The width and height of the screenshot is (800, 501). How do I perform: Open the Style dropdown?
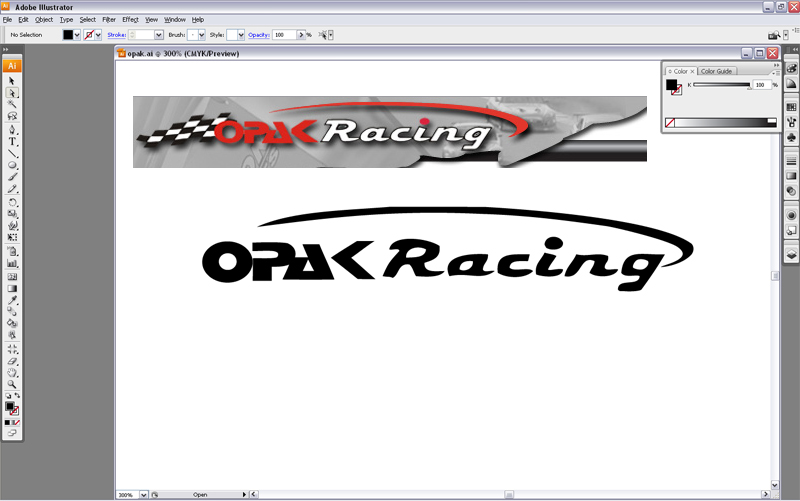point(241,35)
